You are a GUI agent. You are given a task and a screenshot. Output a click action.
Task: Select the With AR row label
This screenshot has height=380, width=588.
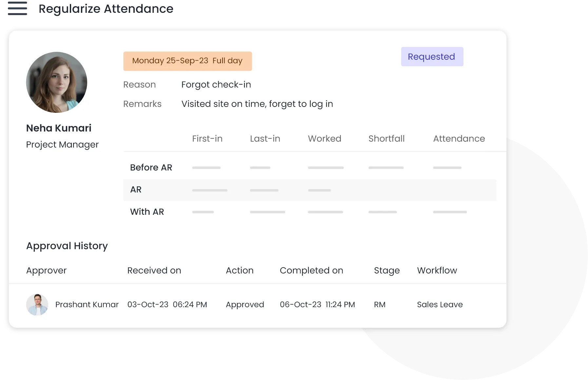(147, 212)
